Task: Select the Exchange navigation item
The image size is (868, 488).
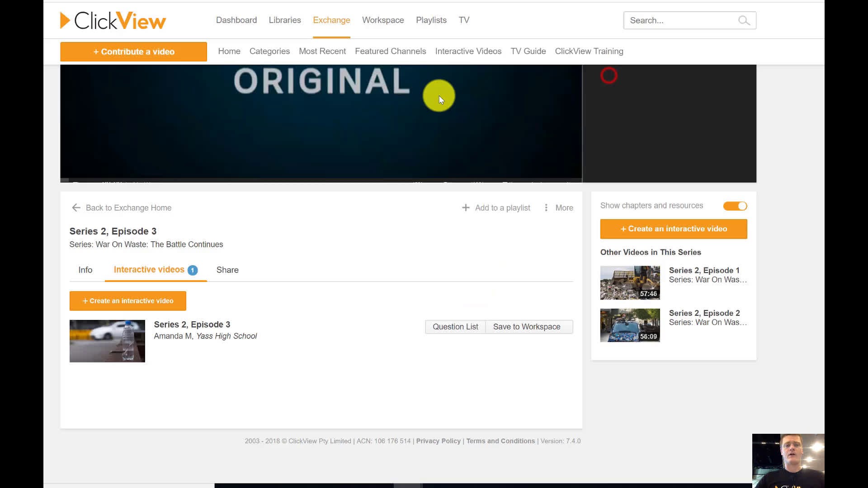Action: [x=331, y=20]
